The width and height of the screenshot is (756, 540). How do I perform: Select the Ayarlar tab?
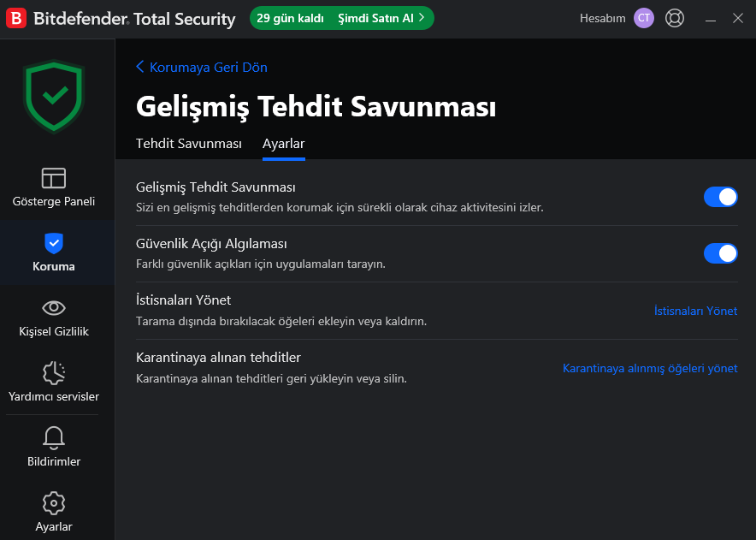pyautogui.click(x=284, y=143)
